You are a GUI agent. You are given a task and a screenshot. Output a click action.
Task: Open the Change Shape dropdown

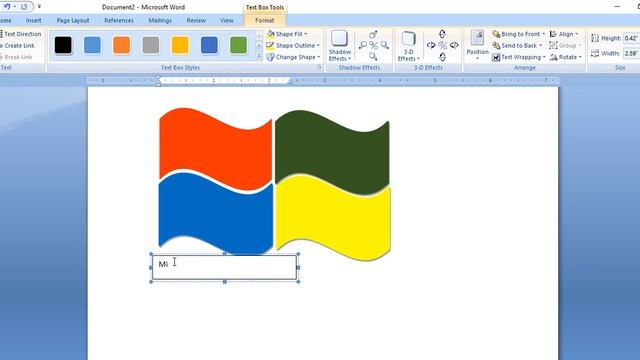[x=293, y=57]
